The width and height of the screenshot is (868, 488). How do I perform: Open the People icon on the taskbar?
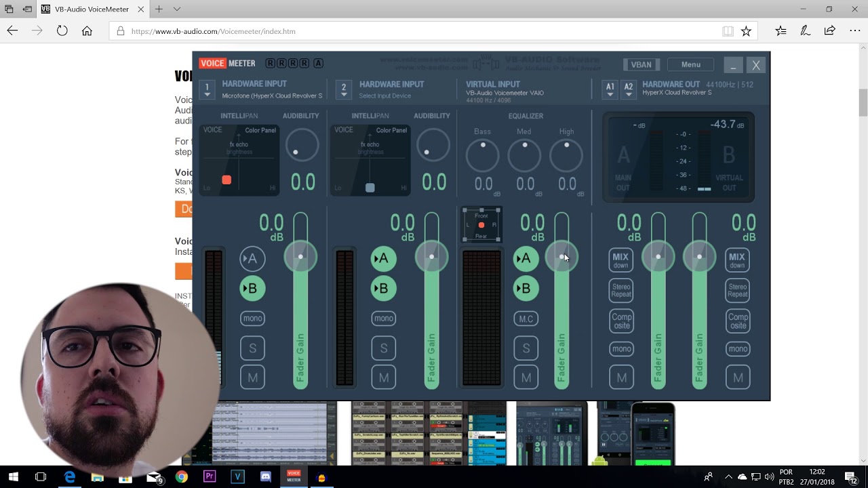(709, 477)
